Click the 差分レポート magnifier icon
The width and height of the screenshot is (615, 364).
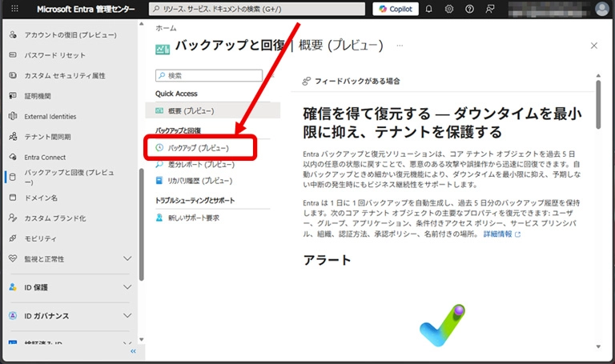click(159, 165)
